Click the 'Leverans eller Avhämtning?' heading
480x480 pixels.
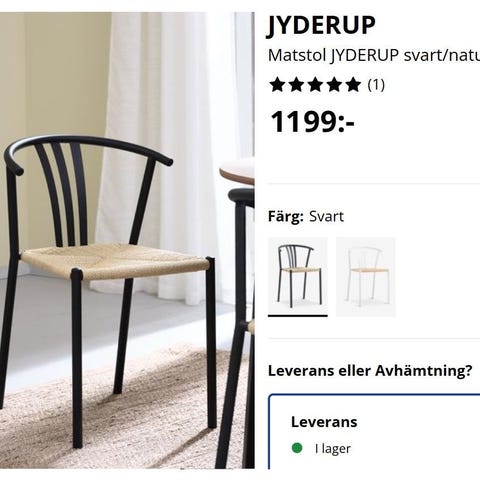[370, 370]
